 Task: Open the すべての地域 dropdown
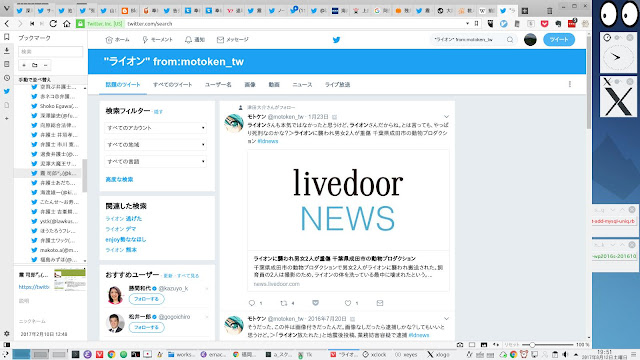(x=156, y=144)
